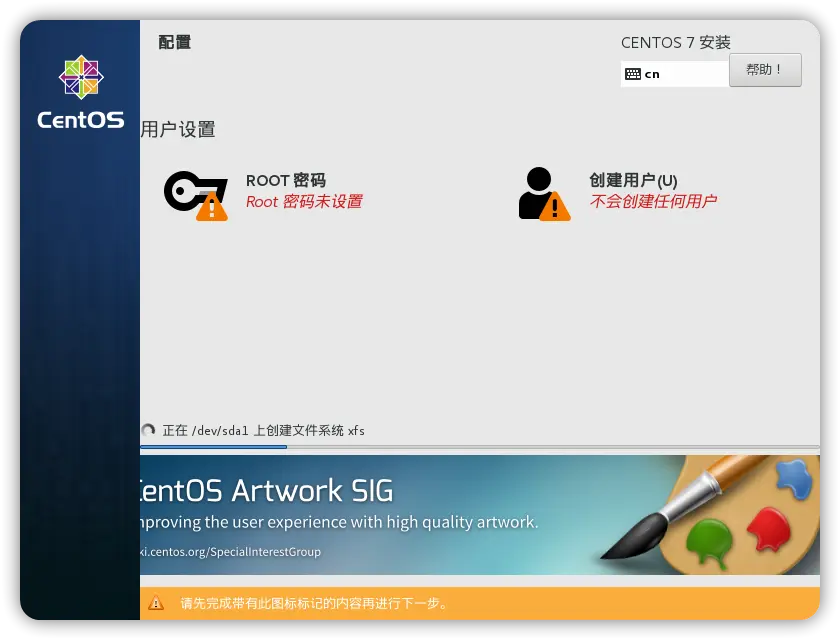Click the 'Root 密码未设置' status text
The height and width of the screenshot is (640, 840).
[x=304, y=201]
